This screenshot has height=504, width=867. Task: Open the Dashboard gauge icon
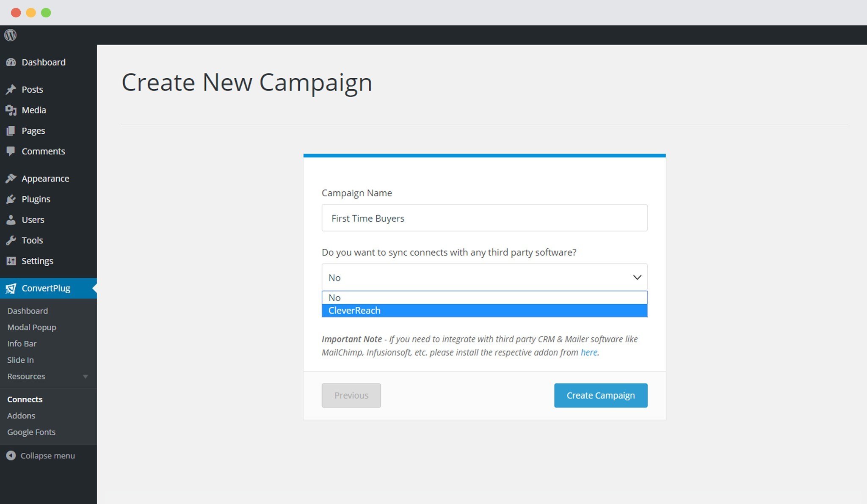(x=11, y=62)
